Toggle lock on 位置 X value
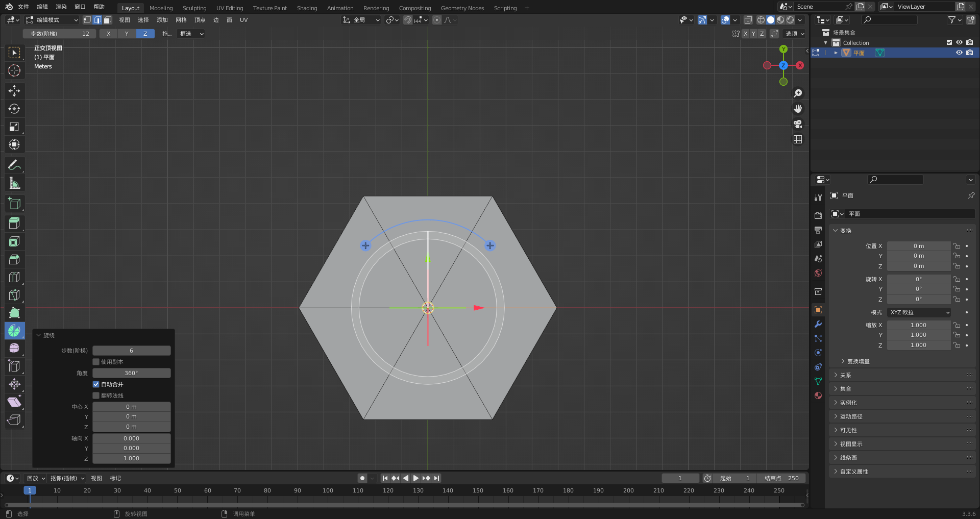 point(957,246)
